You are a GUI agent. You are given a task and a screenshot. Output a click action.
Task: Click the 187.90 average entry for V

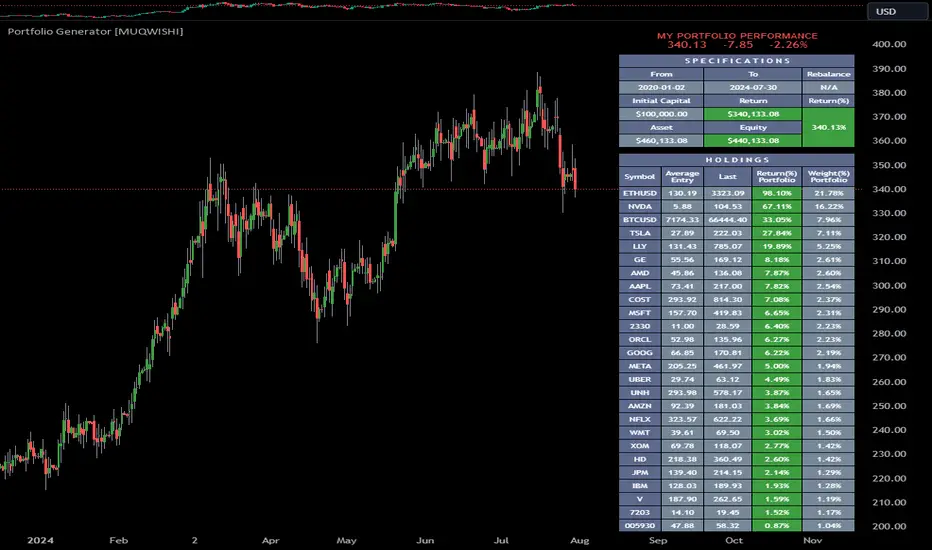682,499
